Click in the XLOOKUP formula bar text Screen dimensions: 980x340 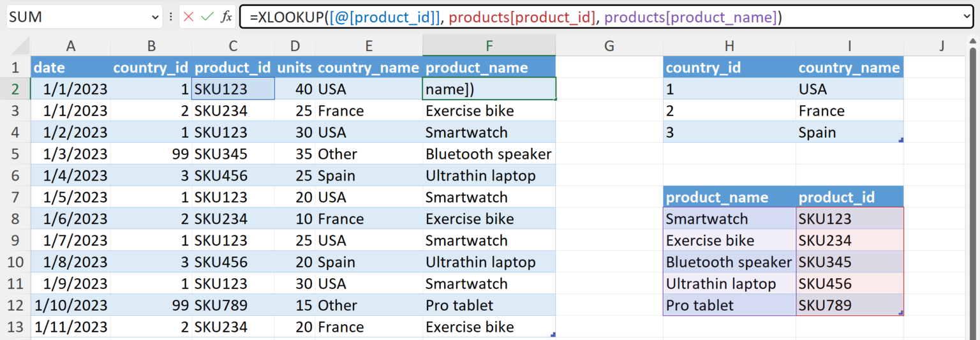tap(510, 17)
